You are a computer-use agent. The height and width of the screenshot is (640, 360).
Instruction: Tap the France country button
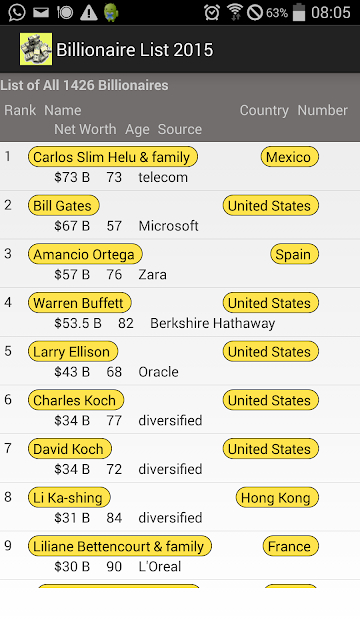point(291,546)
